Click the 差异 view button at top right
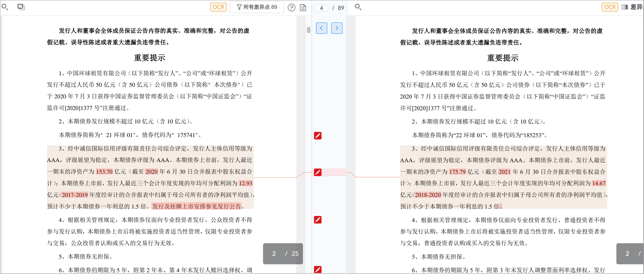This screenshot has width=644, height=274. pos(632,7)
